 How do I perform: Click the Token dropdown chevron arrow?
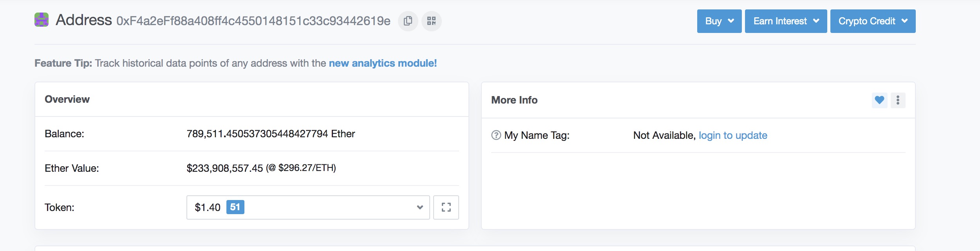[x=420, y=207]
